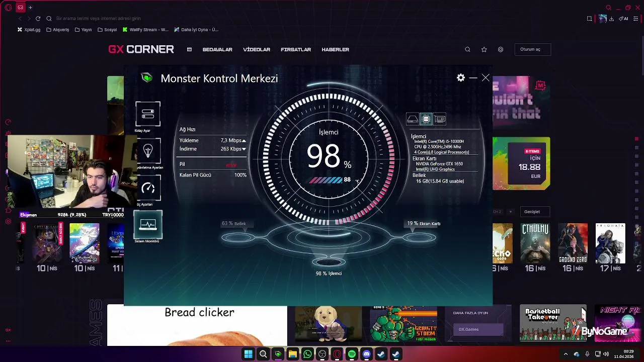The height and width of the screenshot is (362, 644).
Task: Open the Güç Ayarları speedometer icon
Action: coord(148,188)
